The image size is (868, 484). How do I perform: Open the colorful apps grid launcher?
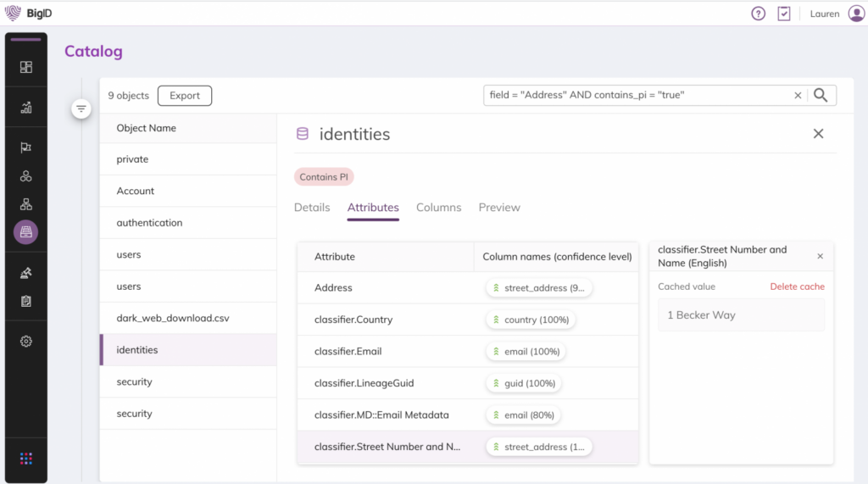point(26,459)
